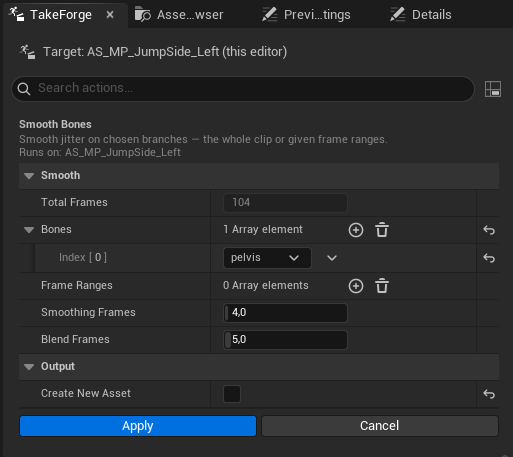513x457 pixels.
Task: Open the Preview Settings tab
Action: [307, 15]
